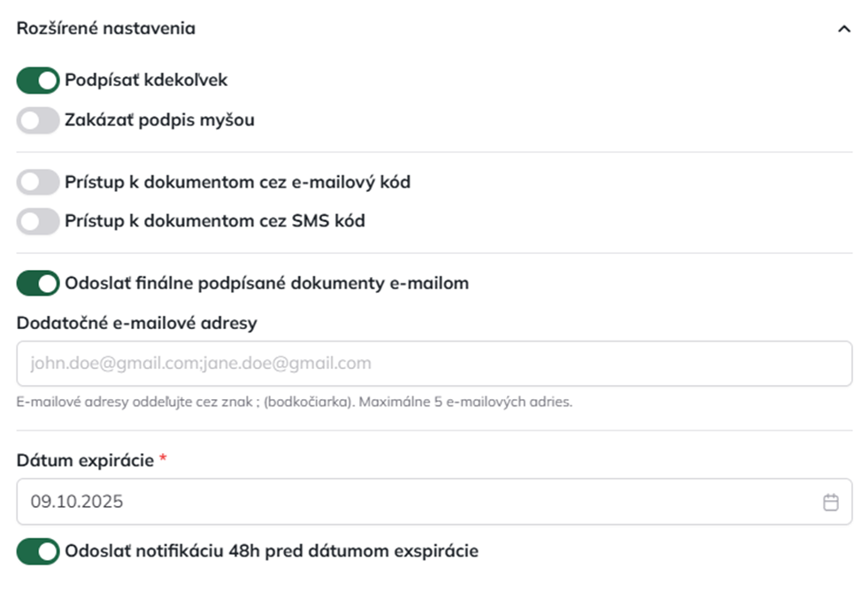This screenshot has height=592, width=868.
Task: Turn on SMS kód access switch
Action: 38,221
